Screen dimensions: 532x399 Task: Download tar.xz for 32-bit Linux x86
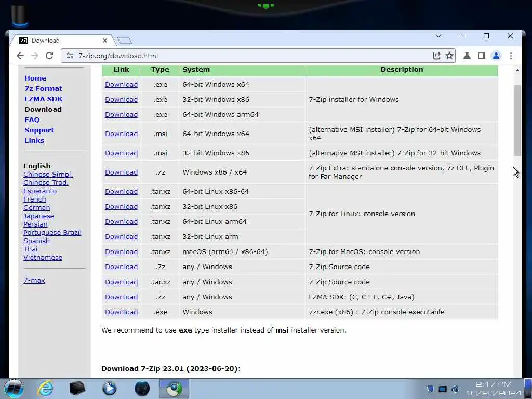pyautogui.click(x=121, y=207)
